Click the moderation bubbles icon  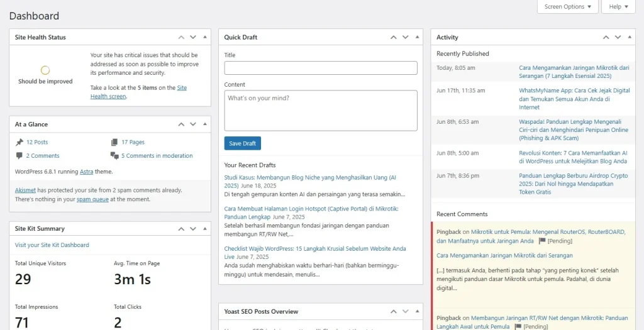(114, 156)
